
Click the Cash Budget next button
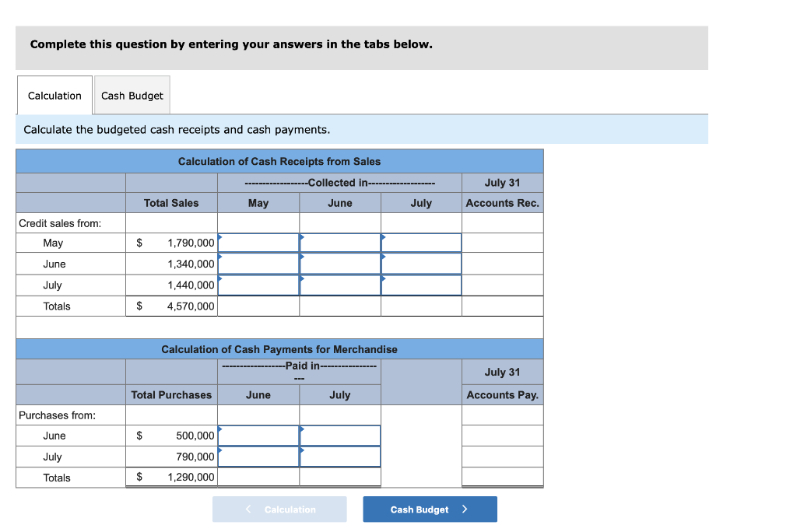(x=430, y=509)
